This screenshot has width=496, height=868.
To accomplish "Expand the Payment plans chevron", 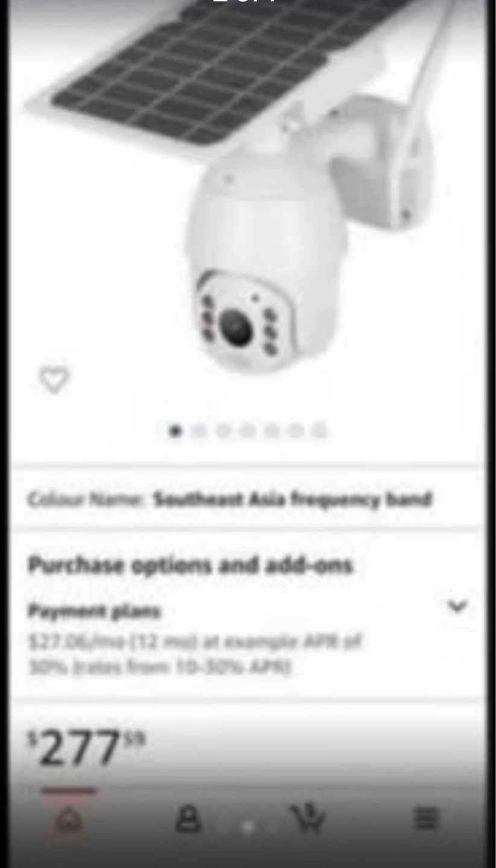I will [457, 606].
